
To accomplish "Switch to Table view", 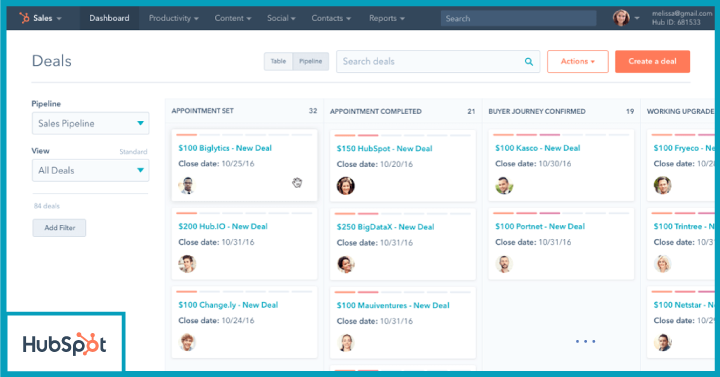I will click(278, 61).
